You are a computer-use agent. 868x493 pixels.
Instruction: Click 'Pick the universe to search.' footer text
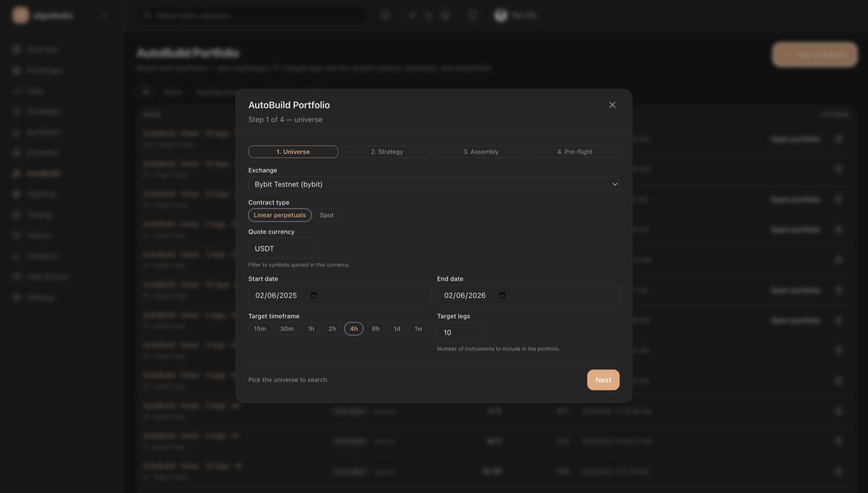[x=288, y=380]
